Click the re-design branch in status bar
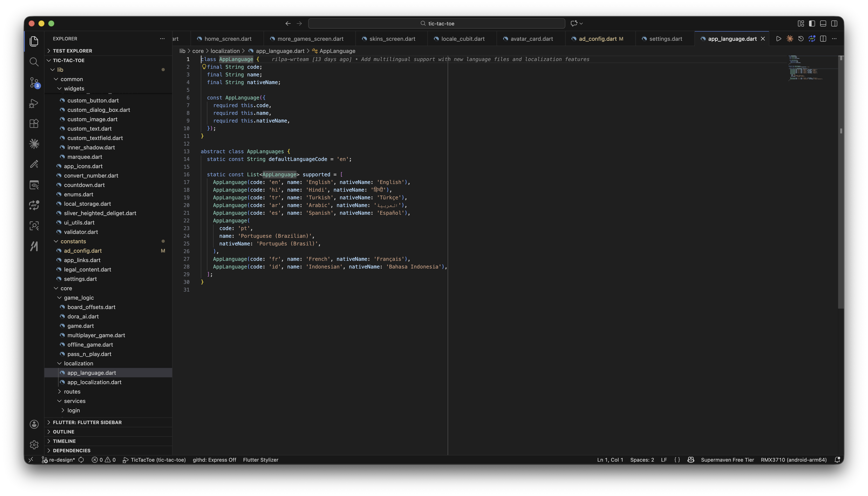 click(58, 460)
